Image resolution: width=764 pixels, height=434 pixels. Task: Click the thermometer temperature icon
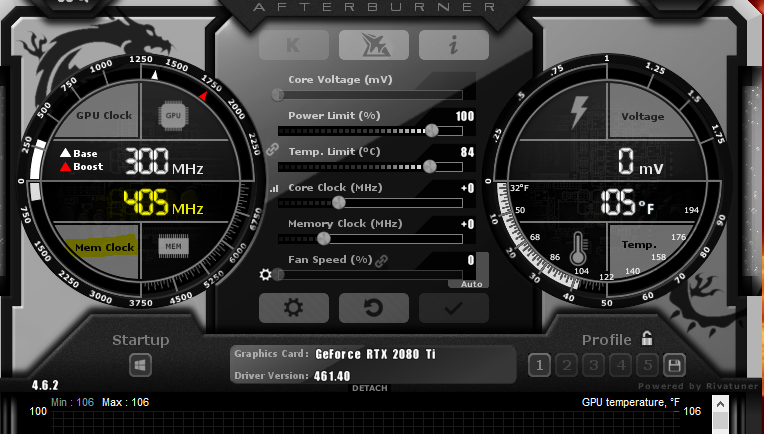578,248
